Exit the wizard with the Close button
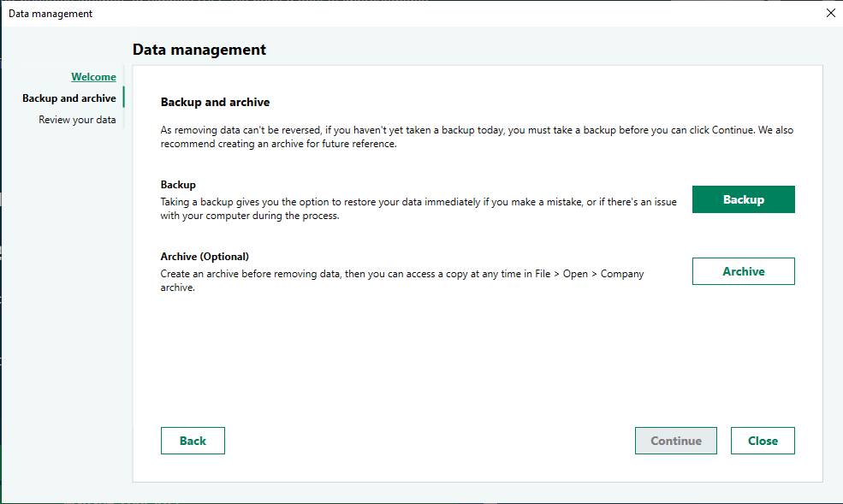The width and height of the screenshot is (843, 504). click(x=762, y=440)
